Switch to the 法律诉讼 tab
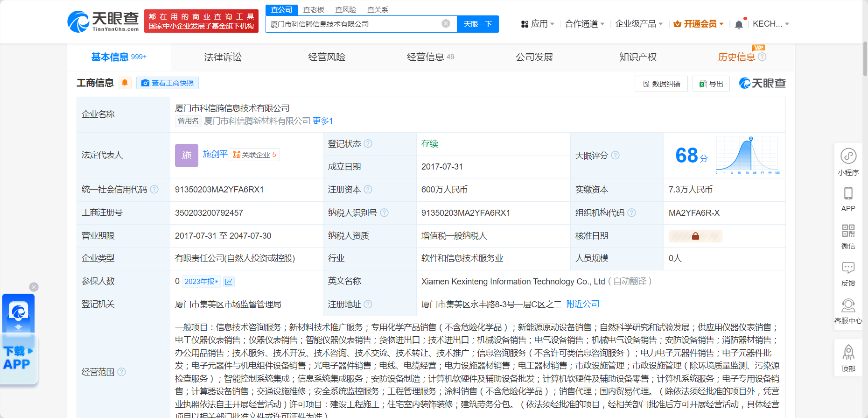The height and width of the screenshot is (418, 868). [x=223, y=57]
